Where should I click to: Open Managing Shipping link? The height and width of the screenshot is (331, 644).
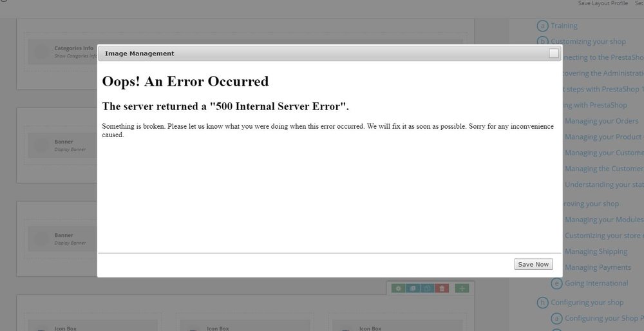click(x=596, y=251)
